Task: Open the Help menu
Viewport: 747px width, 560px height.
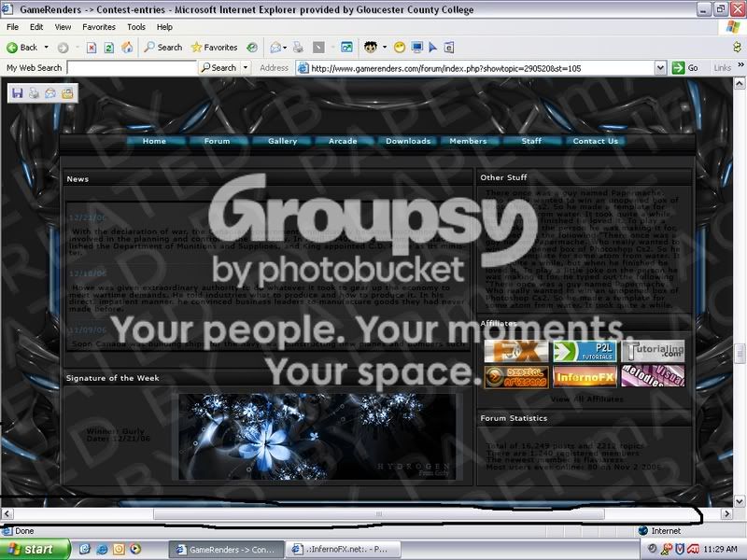Action: tap(164, 27)
